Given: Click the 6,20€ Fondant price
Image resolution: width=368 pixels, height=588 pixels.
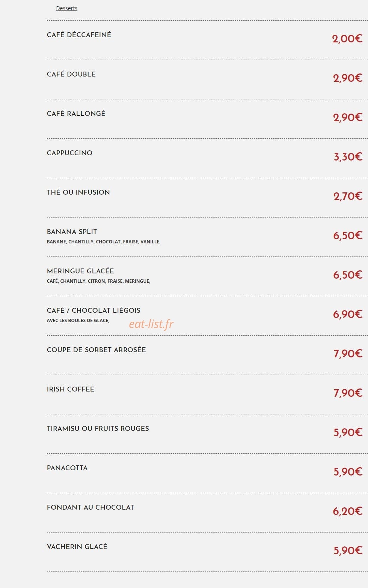Looking at the screenshot, I should coord(348,511).
